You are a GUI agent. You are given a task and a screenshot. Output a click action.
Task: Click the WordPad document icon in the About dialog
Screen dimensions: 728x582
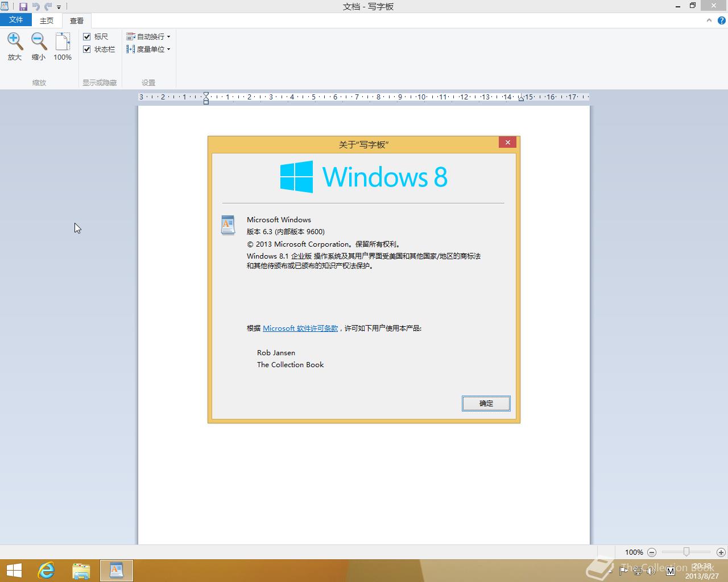coord(228,225)
